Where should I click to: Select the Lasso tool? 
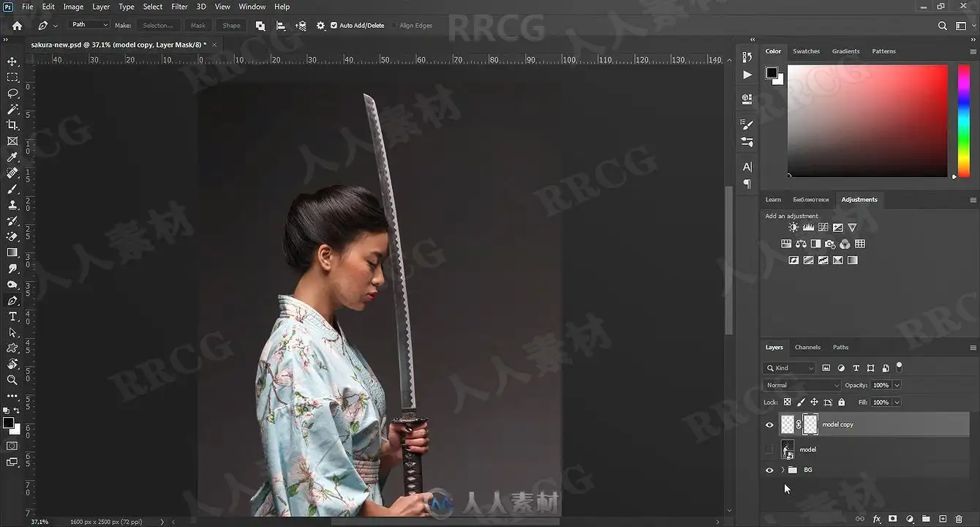tap(12, 93)
